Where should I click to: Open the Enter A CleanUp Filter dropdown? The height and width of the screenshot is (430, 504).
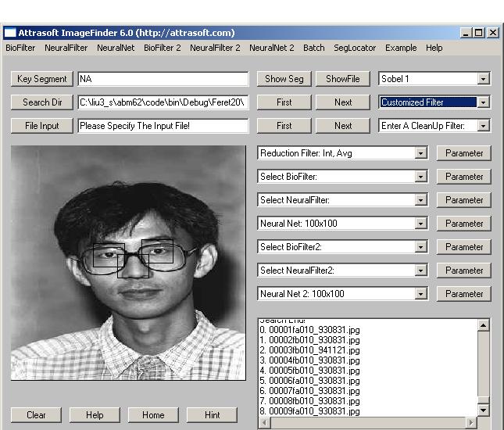click(x=484, y=126)
